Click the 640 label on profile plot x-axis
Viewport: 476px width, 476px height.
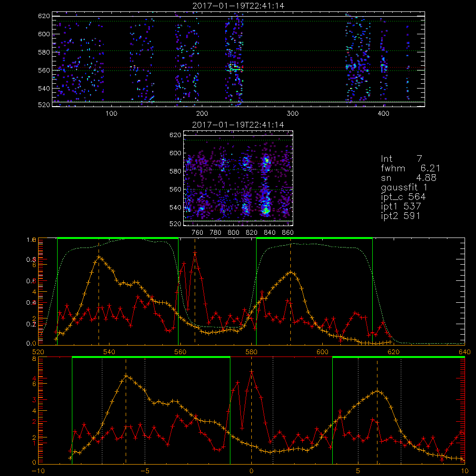[x=465, y=352]
